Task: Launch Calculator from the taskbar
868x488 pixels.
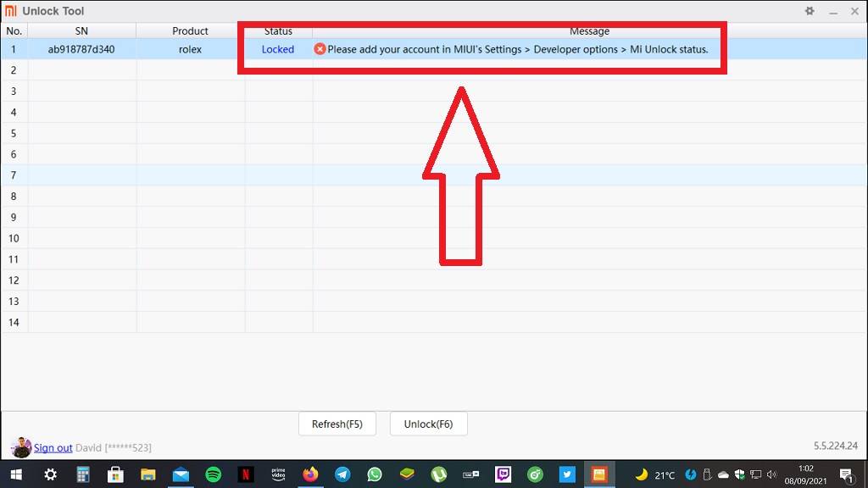Action: (83, 474)
